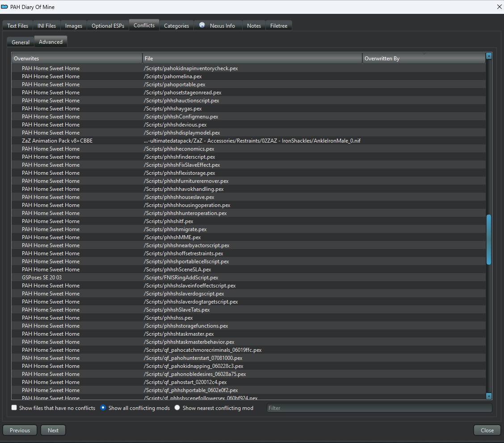Select the pahoportable.pex file row
This screenshot has width=504, height=443.
tap(248, 84)
